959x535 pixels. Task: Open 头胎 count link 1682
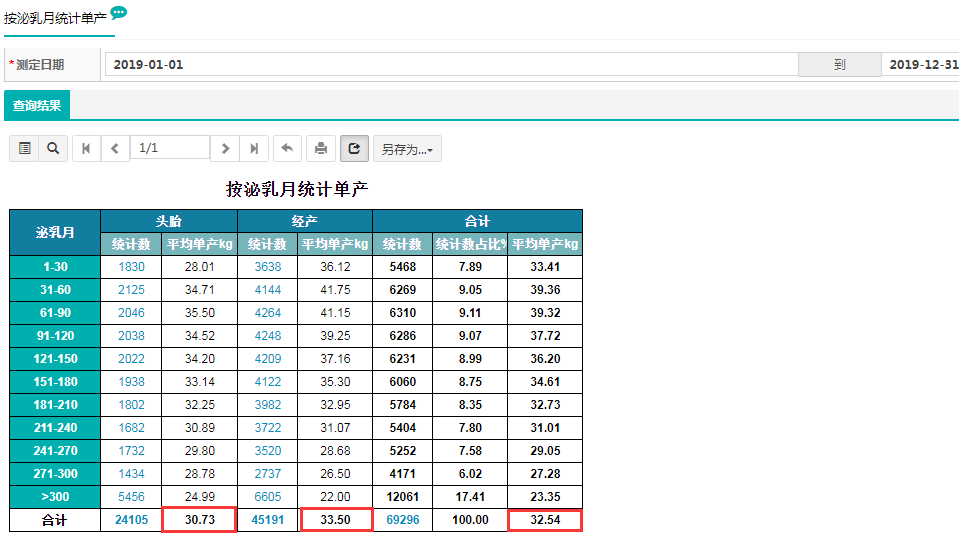coord(131,427)
